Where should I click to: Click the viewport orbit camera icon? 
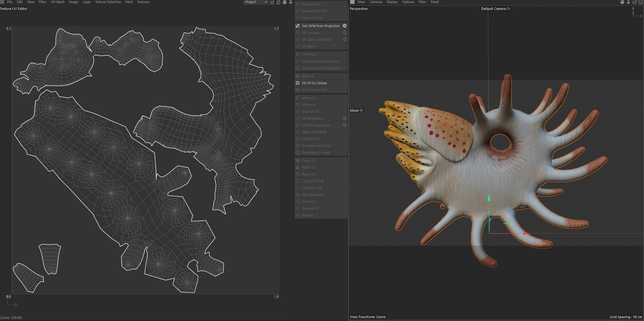click(x=634, y=2)
